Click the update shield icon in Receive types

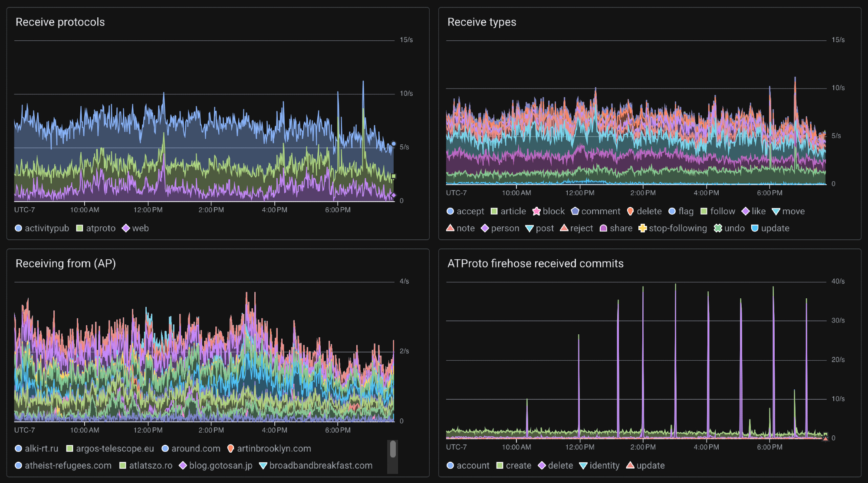pyautogui.click(x=755, y=228)
